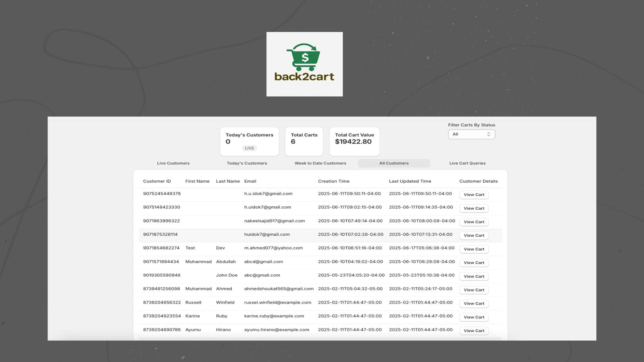Click the Creation Time column header

pyautogui.click(x=334, y=181)
